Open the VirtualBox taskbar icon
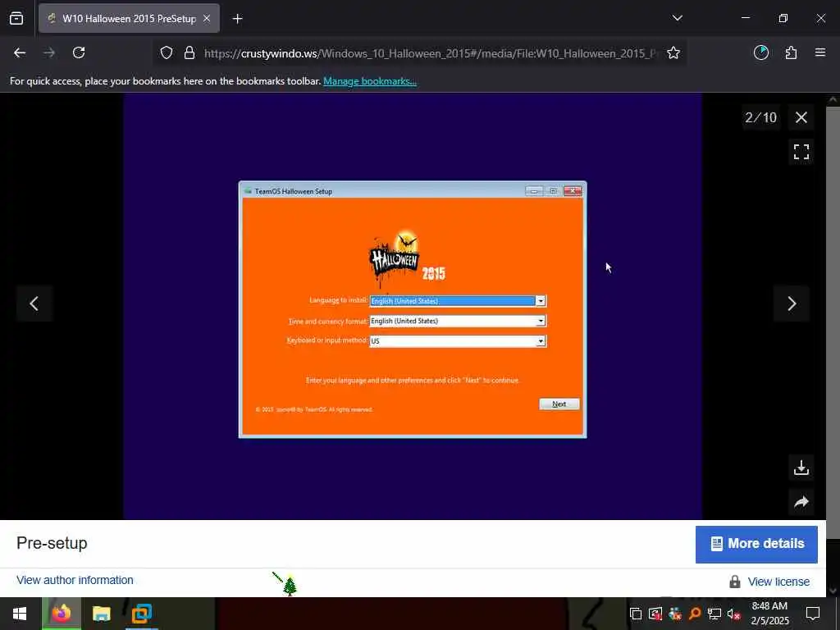The image size is (840, 630). pyautogui.click(x=141, y=614)
